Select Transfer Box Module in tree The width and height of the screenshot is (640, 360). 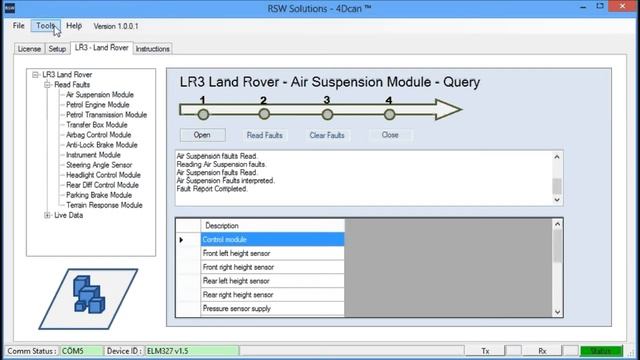click(x=97, y=125)
